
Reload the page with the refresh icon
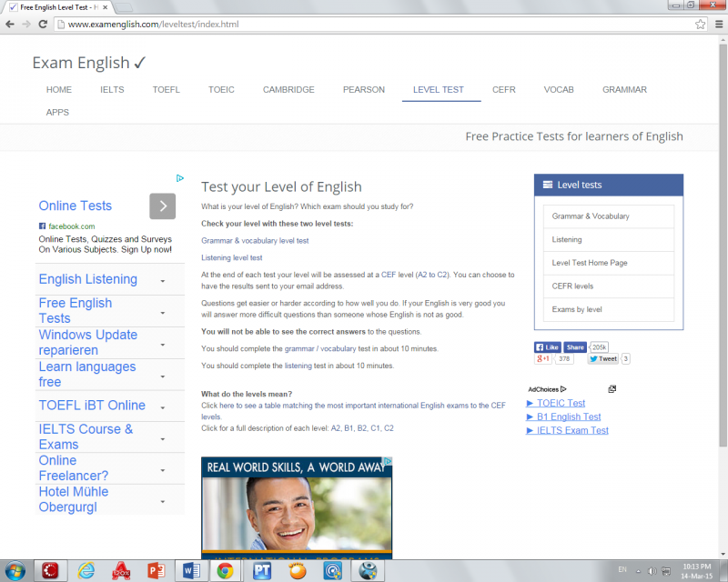(x=43, y=24)
